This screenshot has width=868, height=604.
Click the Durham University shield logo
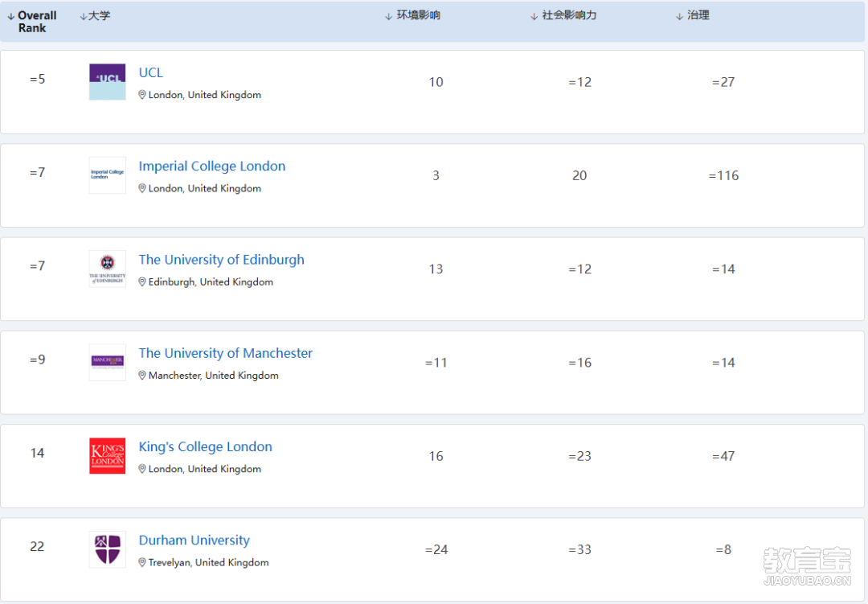[108, 549]
